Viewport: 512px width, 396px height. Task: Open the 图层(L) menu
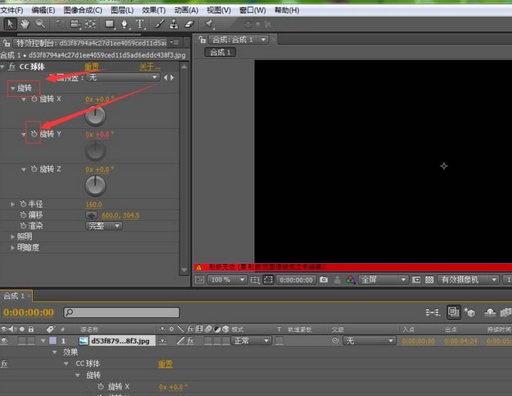pyautogui.click(x=122, y=10)
